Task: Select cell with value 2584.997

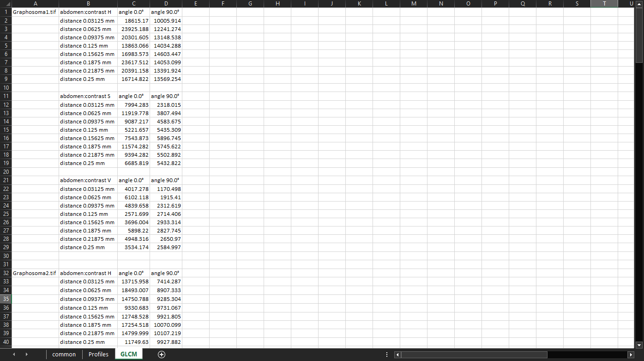Action: pyautogui.click(x=166, y=247)
